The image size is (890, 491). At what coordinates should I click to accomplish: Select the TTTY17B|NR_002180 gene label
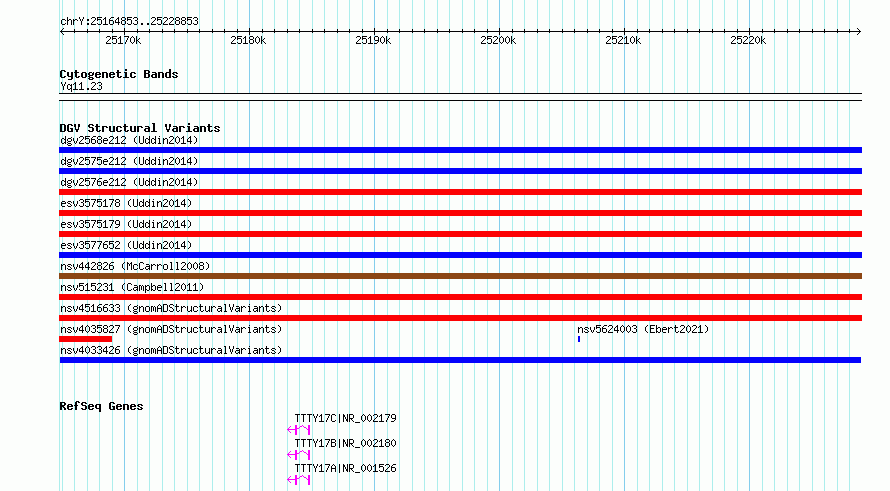click(x=345, y=443)
